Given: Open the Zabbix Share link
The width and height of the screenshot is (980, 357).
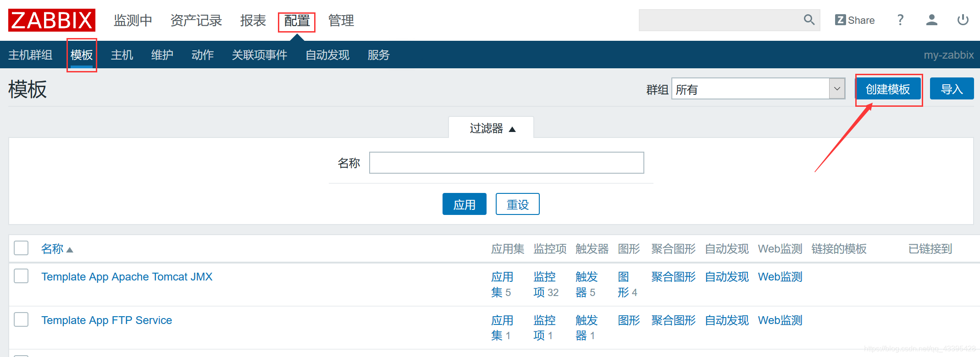Looking at the screenshot, I should [855, 20].
